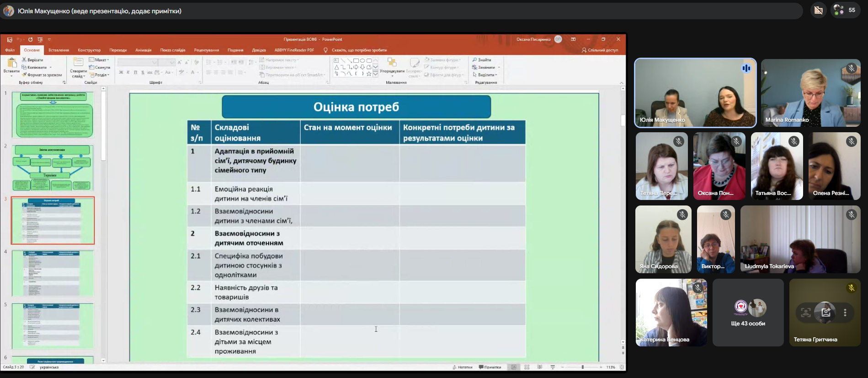Open the font name combo box
868x378 pixels.
pos(138,62)
